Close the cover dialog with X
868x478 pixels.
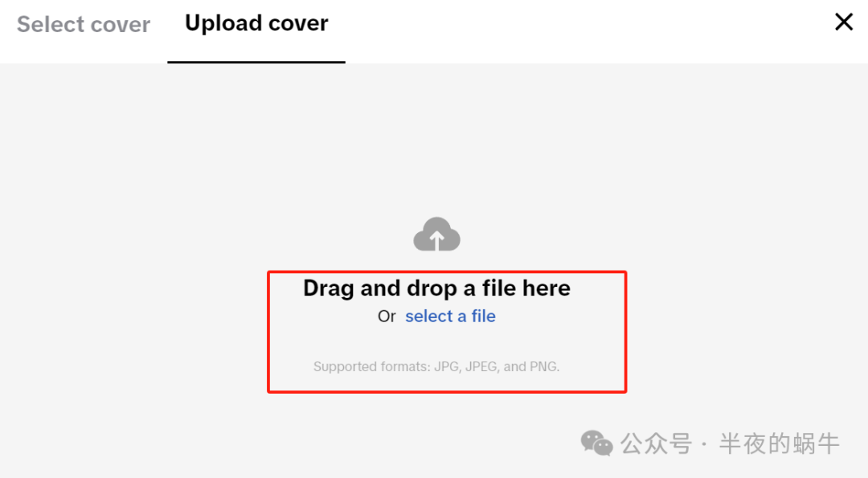(x=844, y=22)
